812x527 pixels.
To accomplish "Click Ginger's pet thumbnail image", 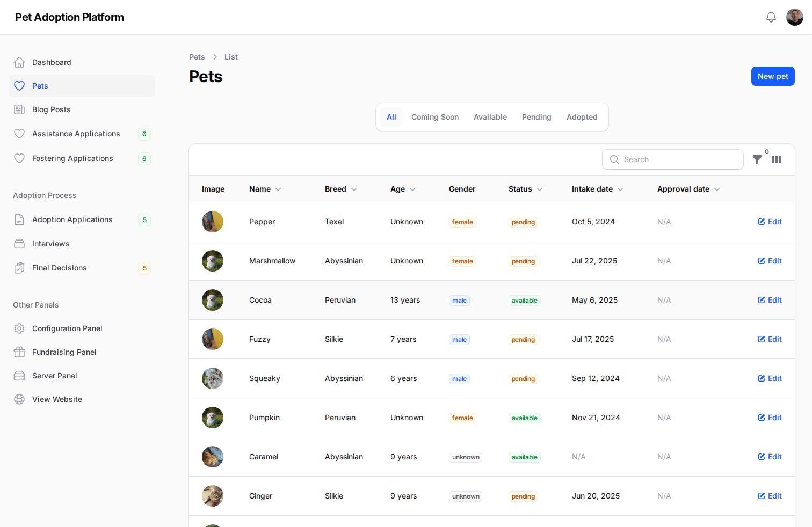I will point(213,496).
